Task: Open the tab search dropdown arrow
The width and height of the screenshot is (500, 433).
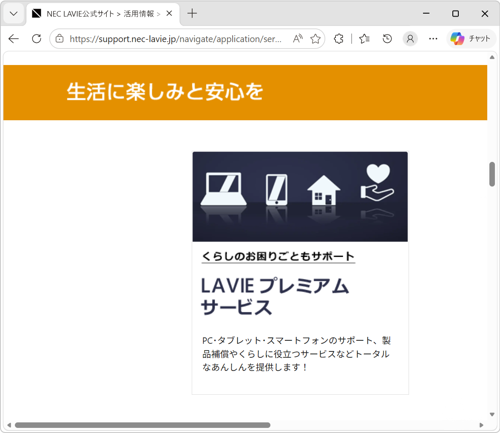Action: [x=14, y=14]
